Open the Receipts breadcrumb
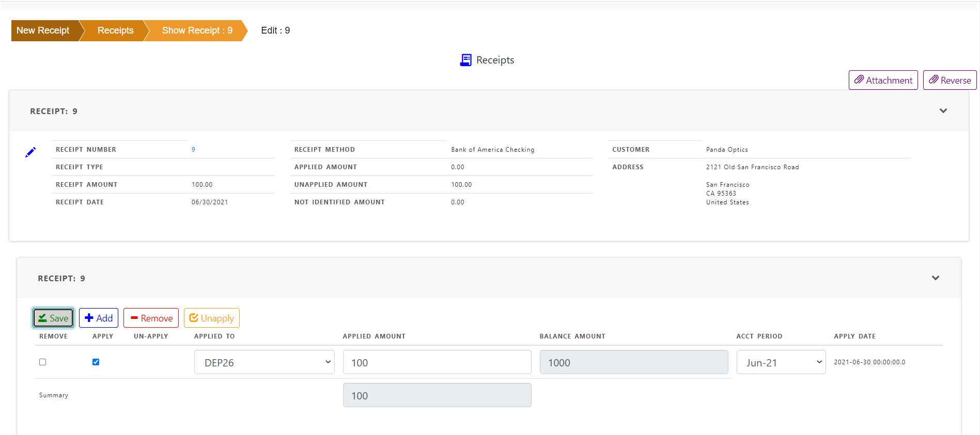 click(x=115, y=30)
